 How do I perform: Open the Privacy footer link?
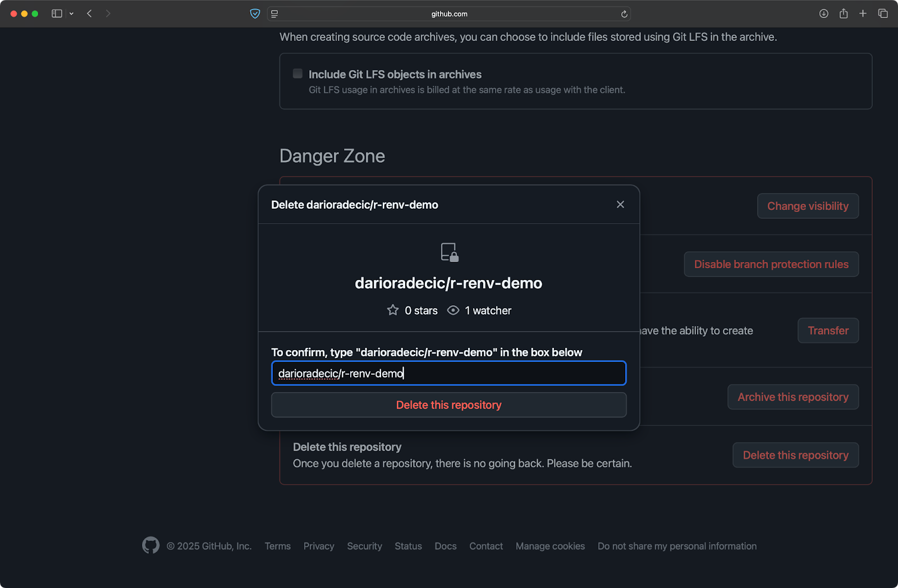click(319, 546)
